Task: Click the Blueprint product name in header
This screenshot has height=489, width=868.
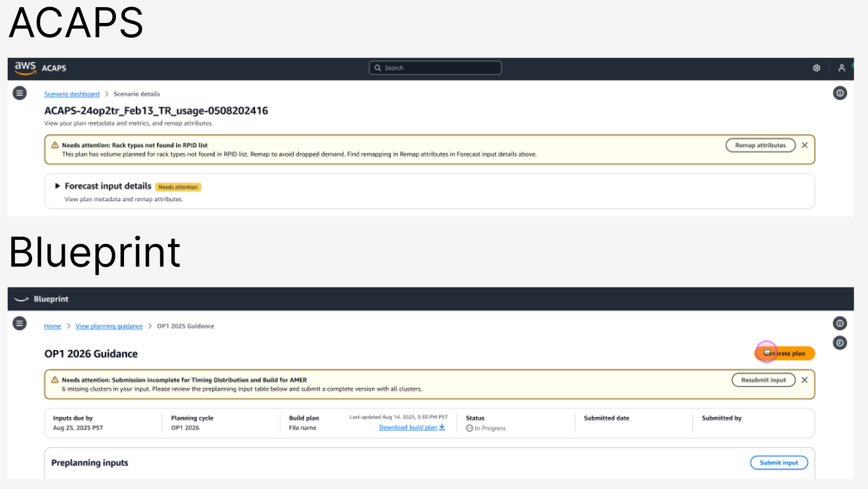Action: pos(51,299)
